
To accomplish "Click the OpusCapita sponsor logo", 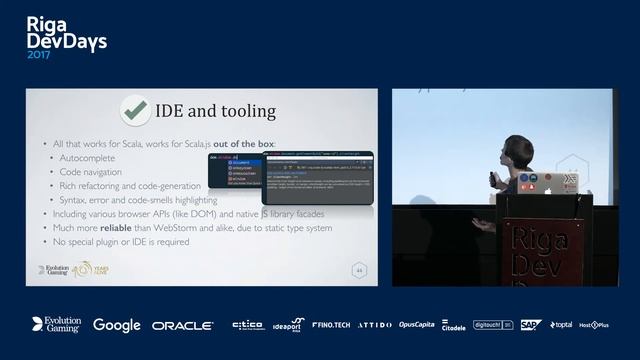I will (417, 324).
